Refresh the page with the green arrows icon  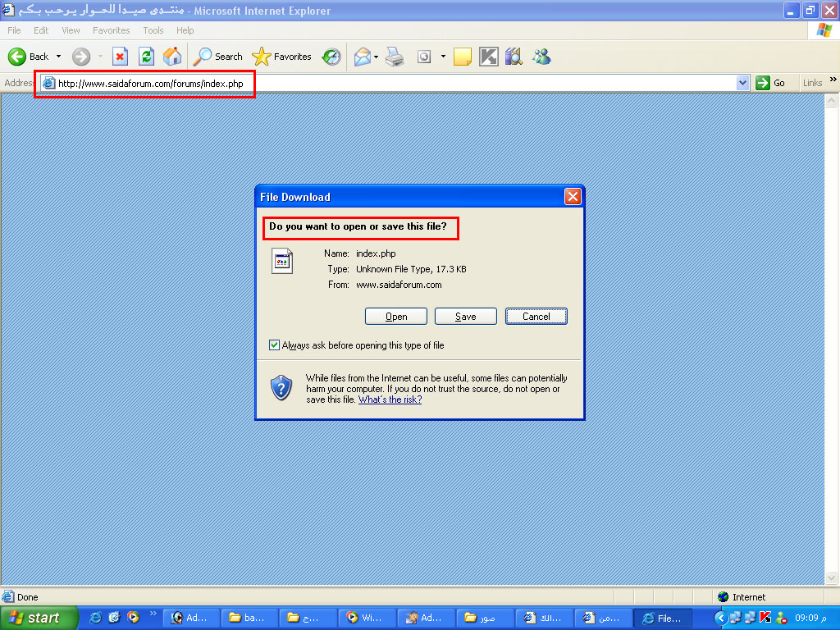[x=146, y=57]
